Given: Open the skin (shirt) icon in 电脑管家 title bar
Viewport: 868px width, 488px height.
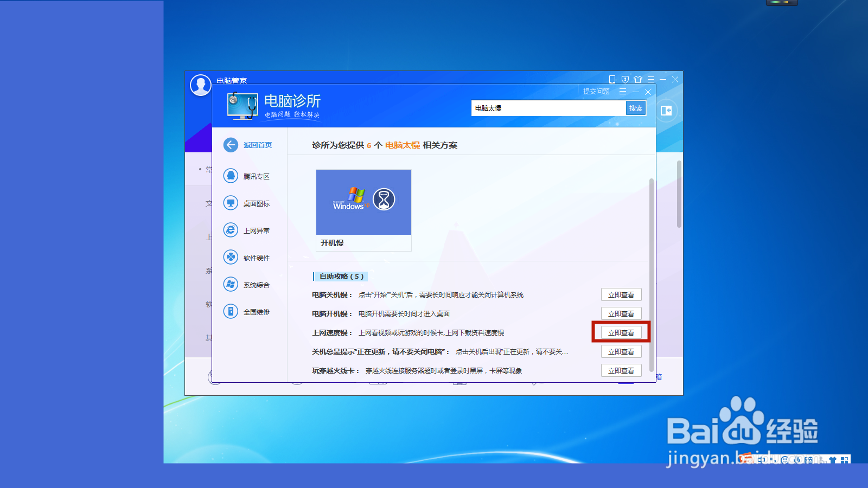Looking at the screenshot, I should click(x=638, y=79).
